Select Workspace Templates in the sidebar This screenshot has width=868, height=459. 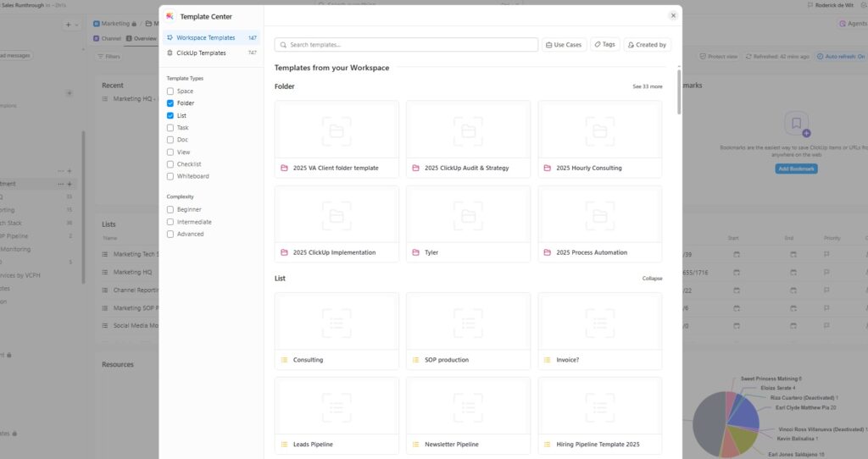pyautogui.click(x=206, y=38)
